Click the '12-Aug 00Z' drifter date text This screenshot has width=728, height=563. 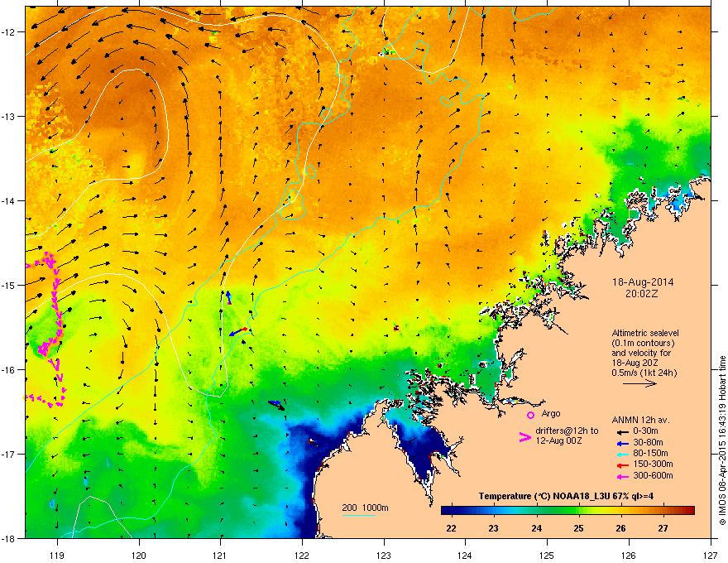[558, 440]
